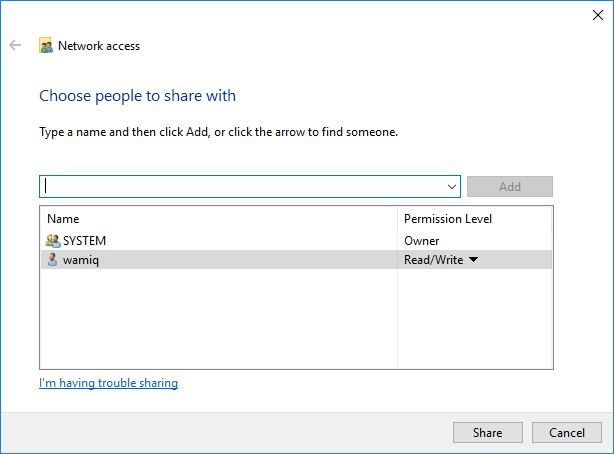Expand the name combo box arrow

point(451,187)
